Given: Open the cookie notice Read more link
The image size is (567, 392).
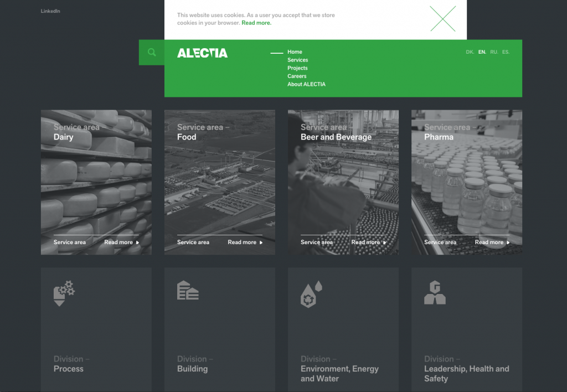Looking at the screenshot, I should click(256, 23).
